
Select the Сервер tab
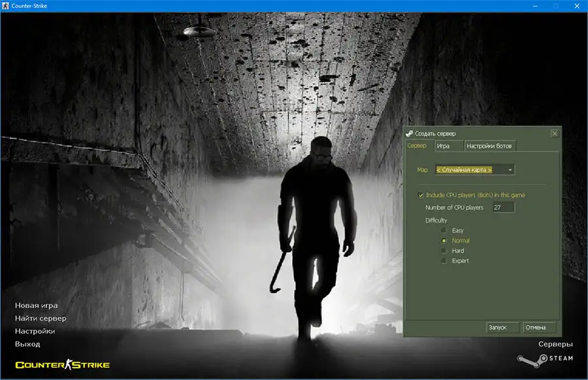point(417,146)
